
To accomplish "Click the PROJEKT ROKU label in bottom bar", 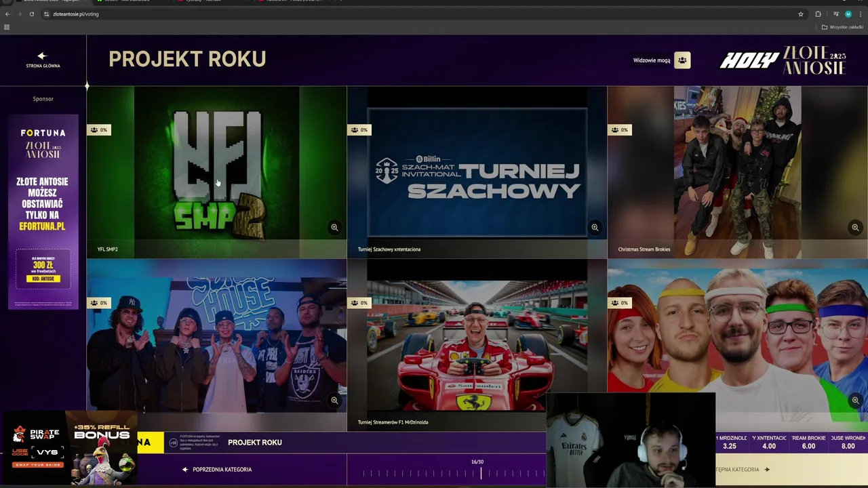I will [255, 443].
